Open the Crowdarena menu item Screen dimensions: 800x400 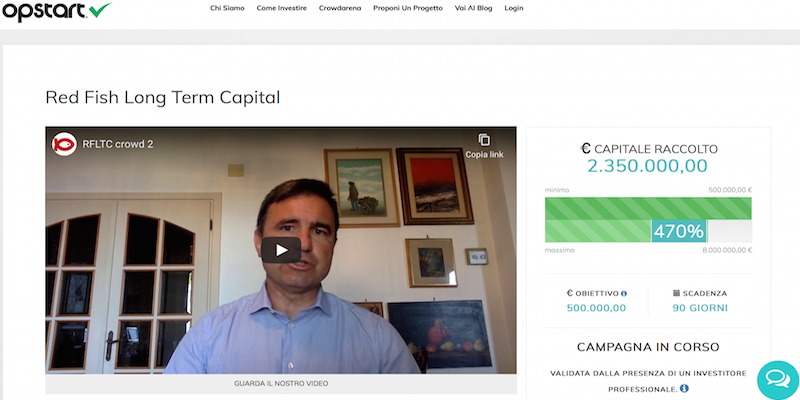tap(340, 8)
